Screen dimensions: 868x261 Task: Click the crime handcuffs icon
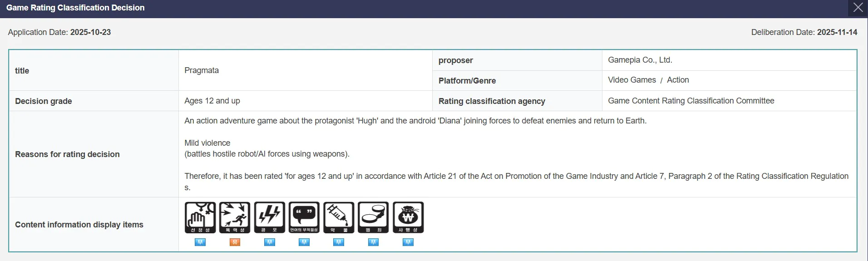(373, 217)
